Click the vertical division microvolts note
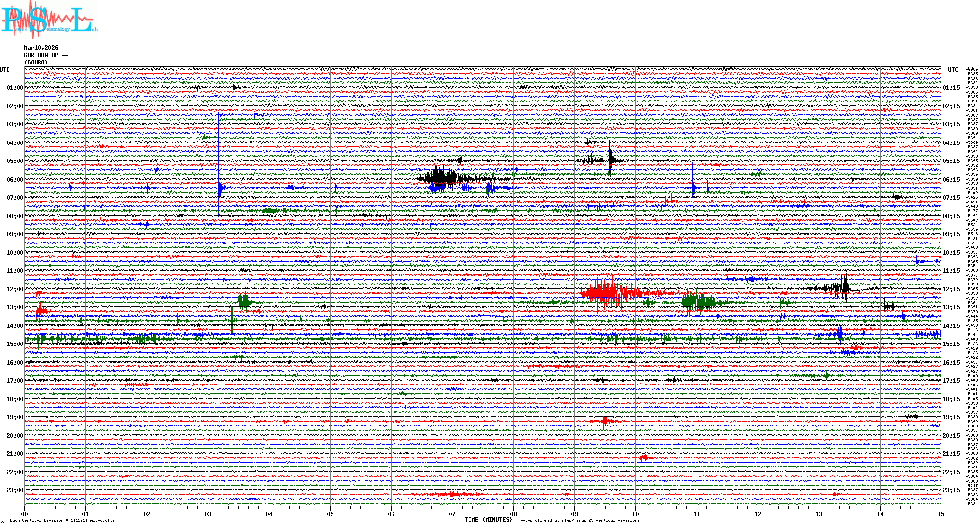Image resolution: width=980 pixels, height=527 pixels. [x=62, y=520]
